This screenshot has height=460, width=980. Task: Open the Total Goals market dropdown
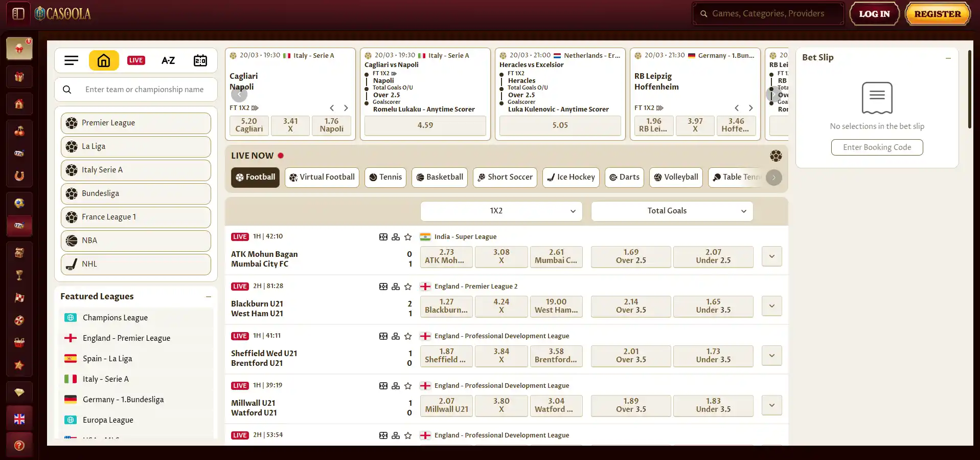(672, 211)
